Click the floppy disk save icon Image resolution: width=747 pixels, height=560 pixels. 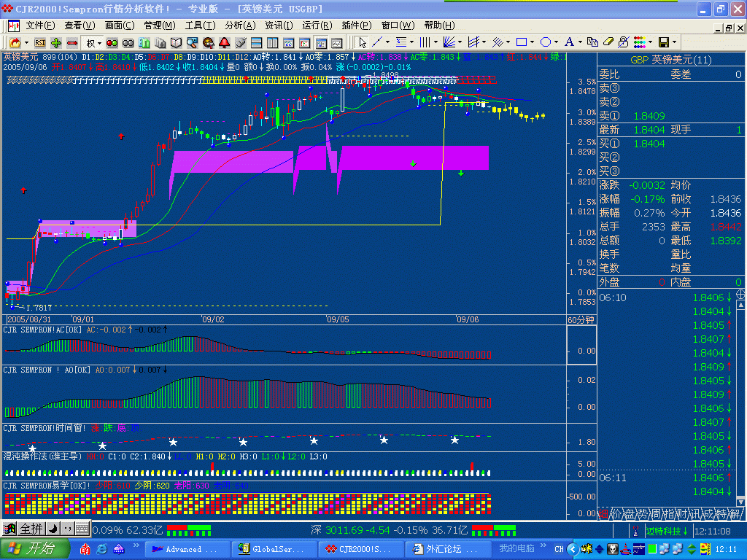tap(664, 43)
